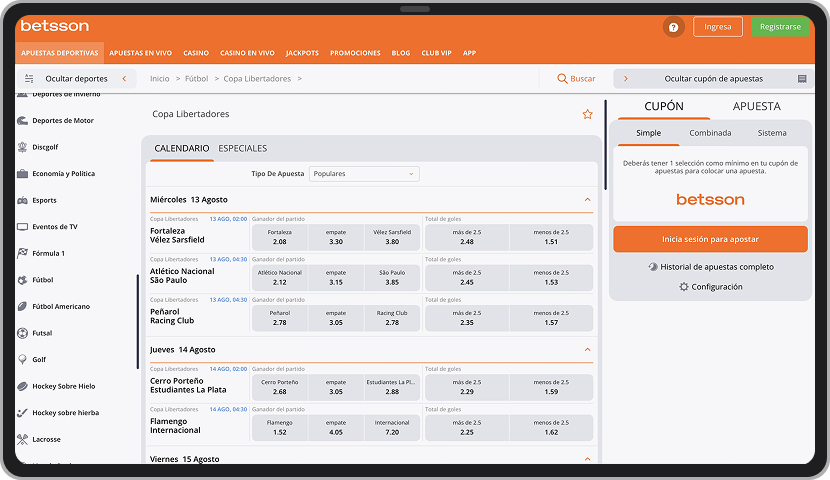The height and width of the screenshot is (480, 830).
Task: Bet on Fortaleza at 2.08
Action: 279,237
